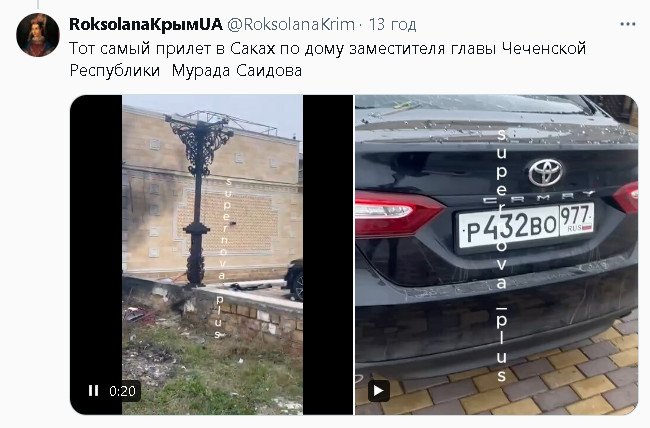Open the tweet via the 13 год timestamp
Screen dimensions: 650x428
coord(392,24)
